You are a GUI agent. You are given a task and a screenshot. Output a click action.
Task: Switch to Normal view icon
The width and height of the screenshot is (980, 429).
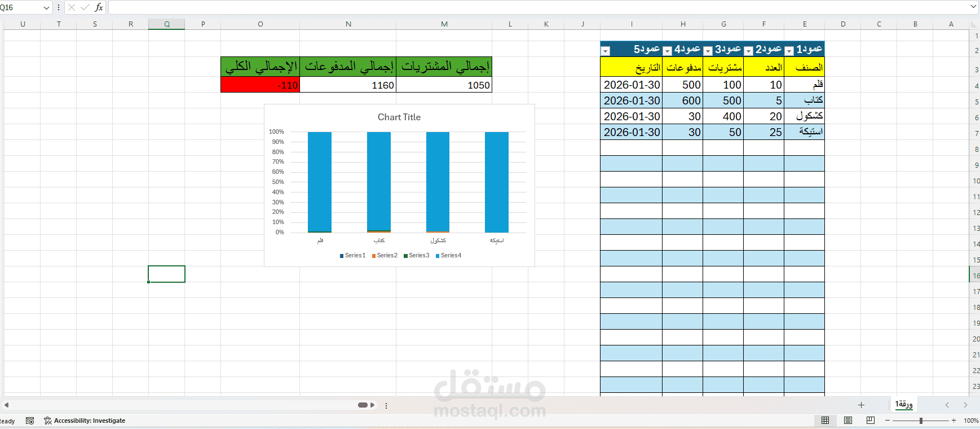pyautogui.click(x=825, y=421)
